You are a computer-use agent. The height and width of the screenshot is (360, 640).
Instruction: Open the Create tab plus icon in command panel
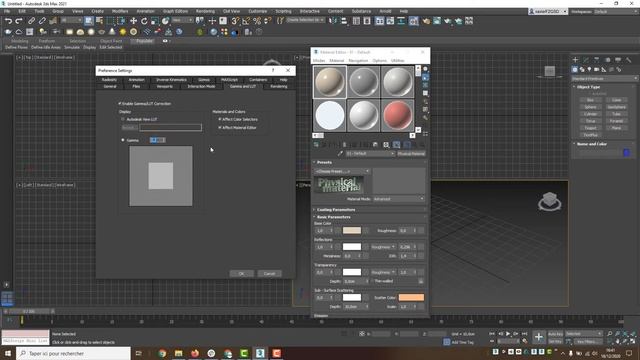coord(576,60)
